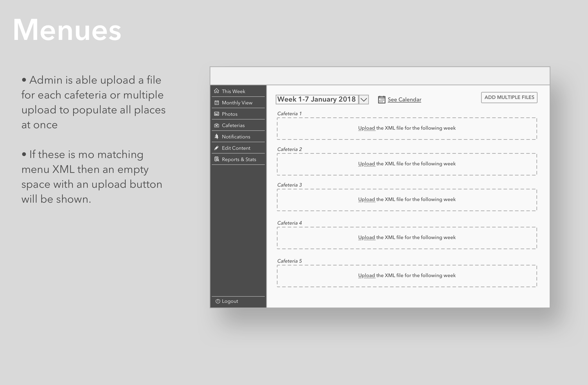
Task: Click the calendar icon next to See Calendar
Action: coord(381,99)
